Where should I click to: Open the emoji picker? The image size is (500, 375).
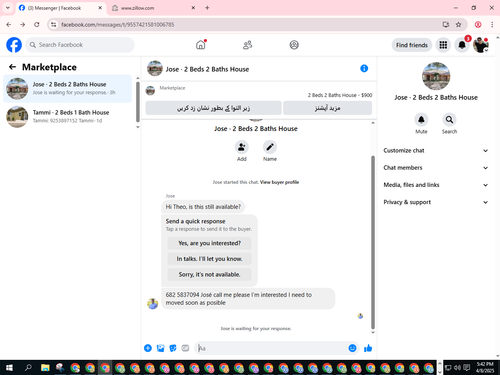point(352,348)
